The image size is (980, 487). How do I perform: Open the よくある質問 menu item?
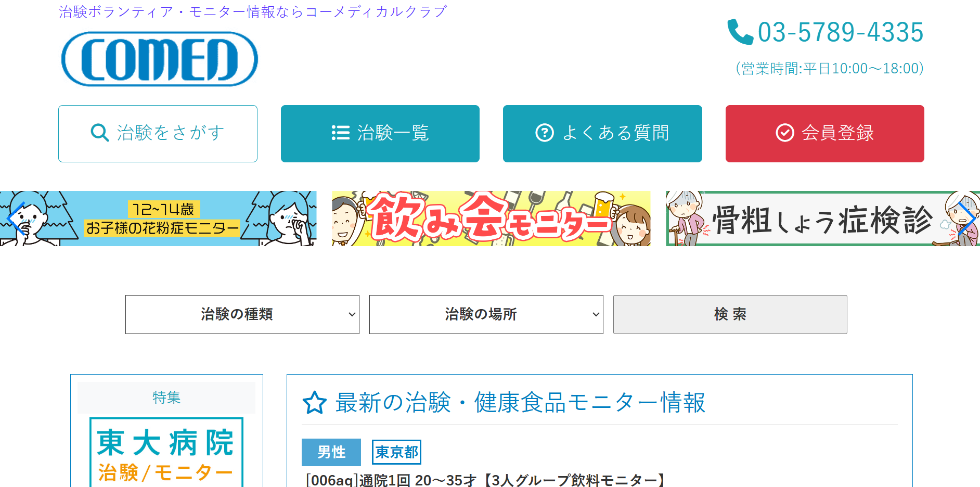602,134
